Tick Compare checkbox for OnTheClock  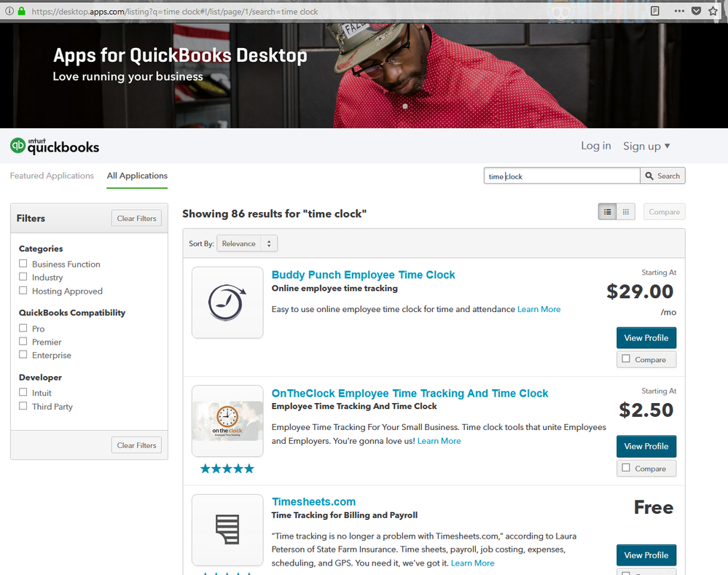[x=626, y=468]
